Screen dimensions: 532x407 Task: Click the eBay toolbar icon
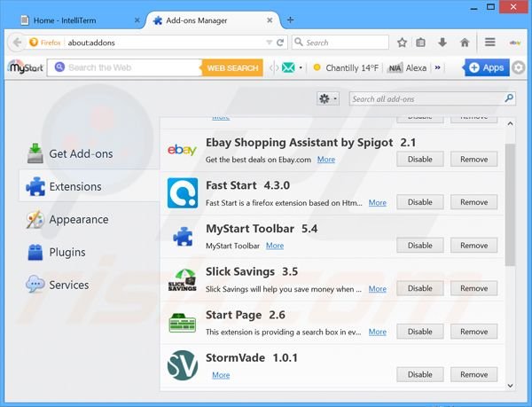tap(515, 43)
